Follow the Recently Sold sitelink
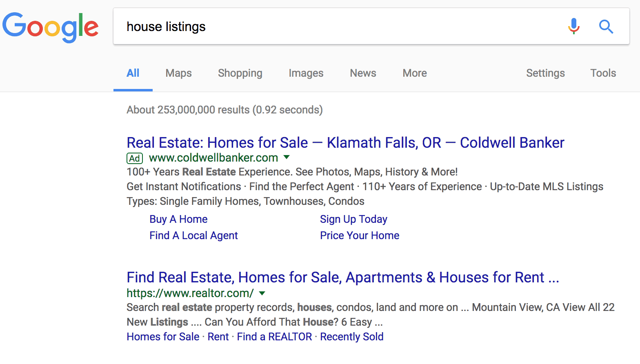The height and width of the screenshot is (364, 640). [352, 337]
